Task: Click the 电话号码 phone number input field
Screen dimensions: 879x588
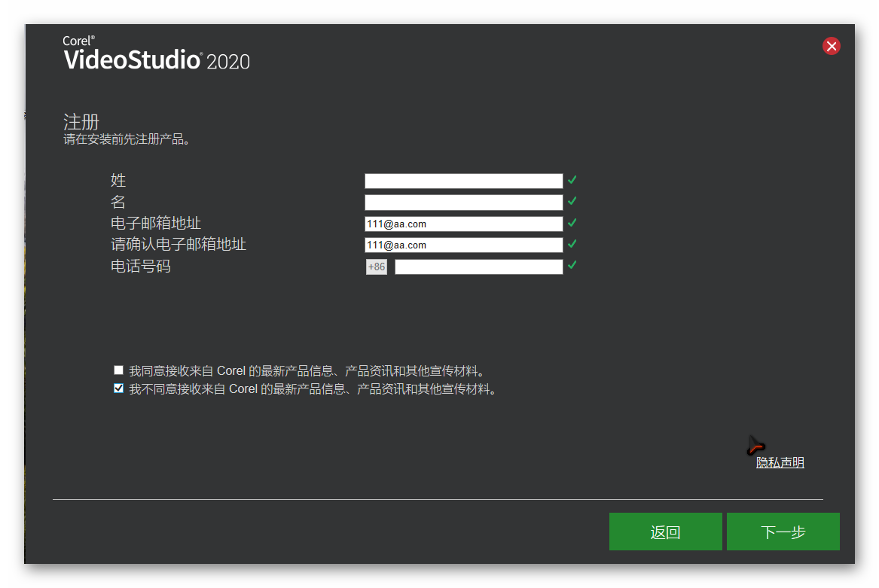Action: [x=479, y=267]
